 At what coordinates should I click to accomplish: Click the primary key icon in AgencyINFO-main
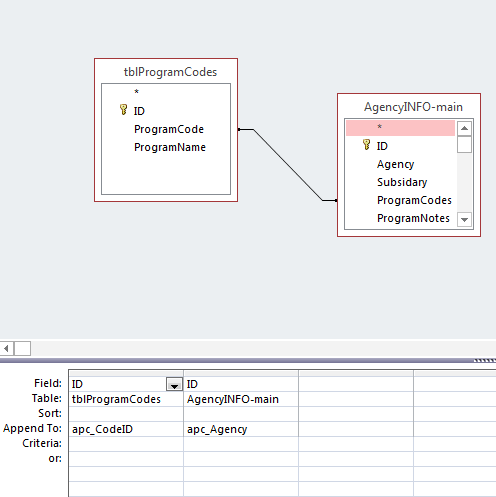coord(366,145)
